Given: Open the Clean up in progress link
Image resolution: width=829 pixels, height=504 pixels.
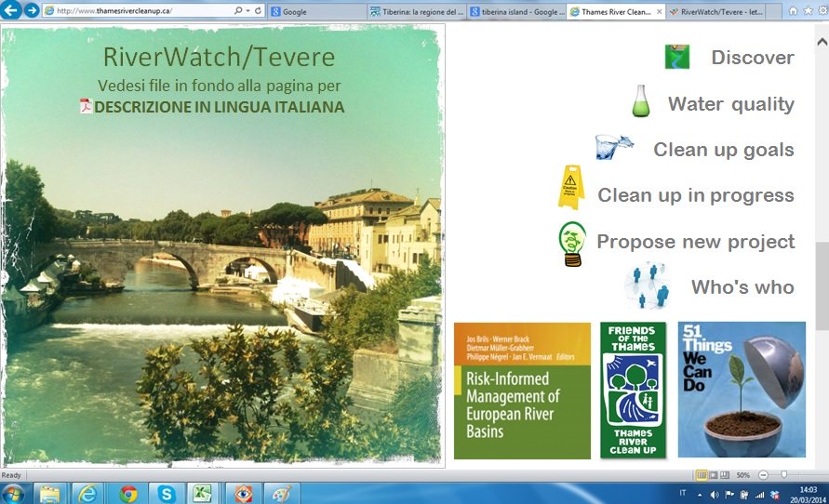Looking at the screenshot, I should 695,195.
